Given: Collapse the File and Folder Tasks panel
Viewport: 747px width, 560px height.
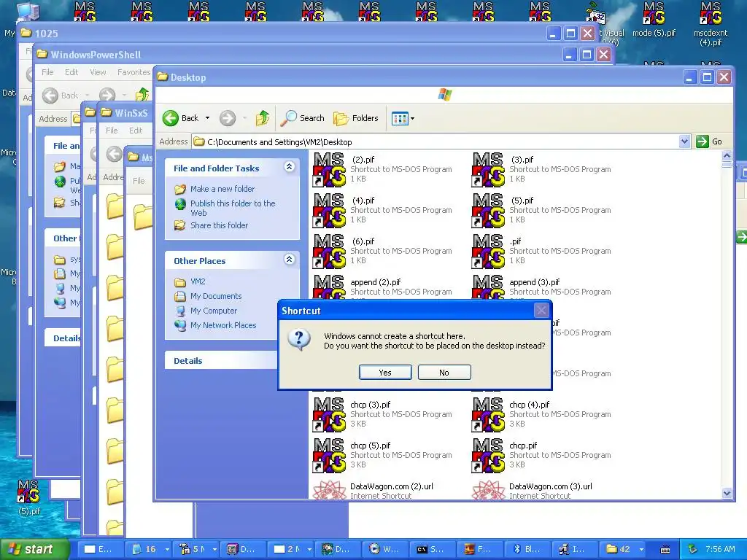Looking at the screenshot, I should [289, 167].
